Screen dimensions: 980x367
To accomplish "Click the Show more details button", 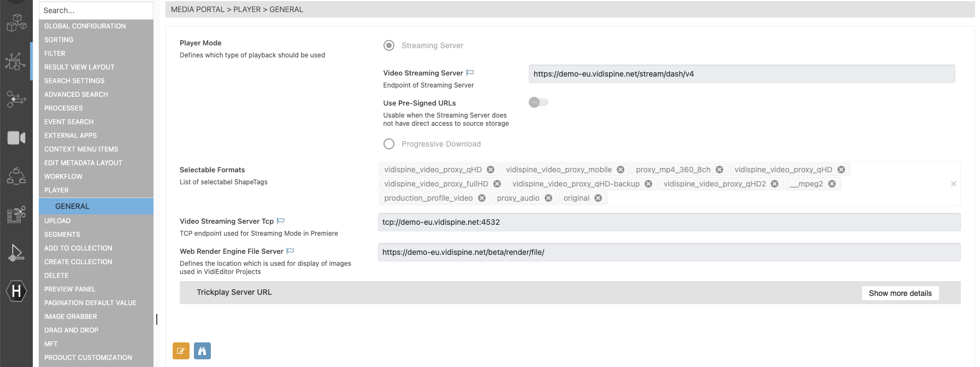I will 900,293.
